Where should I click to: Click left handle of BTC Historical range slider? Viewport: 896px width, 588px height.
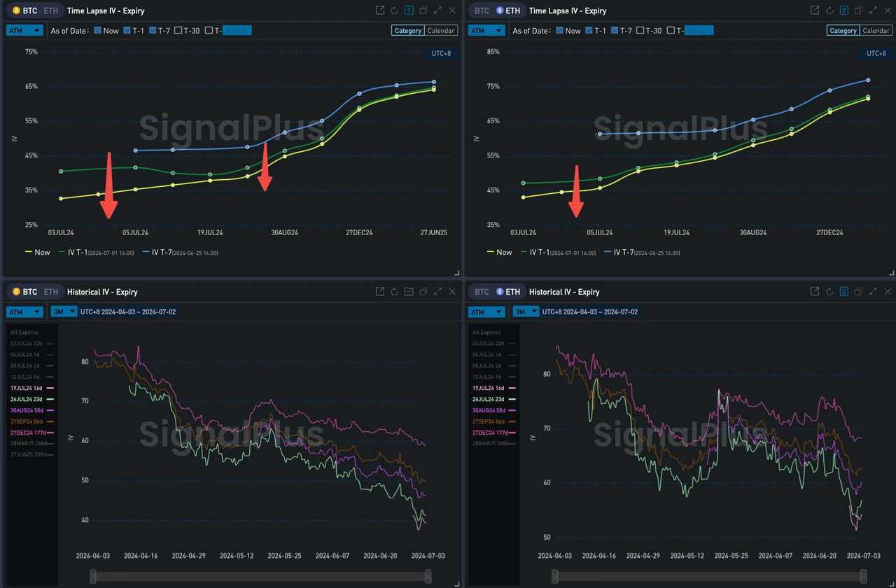[93, 576]
